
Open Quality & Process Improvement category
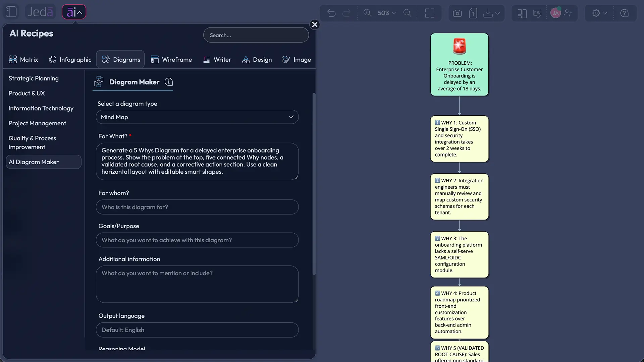(32, 142)
